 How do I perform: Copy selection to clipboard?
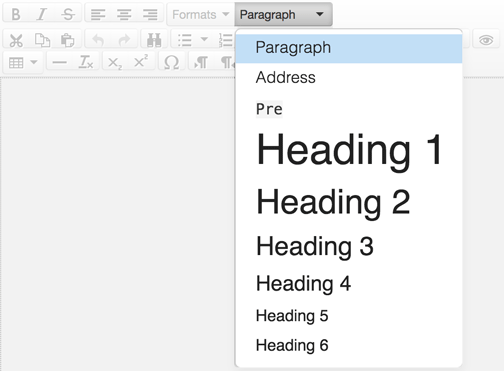pos(42,40)
